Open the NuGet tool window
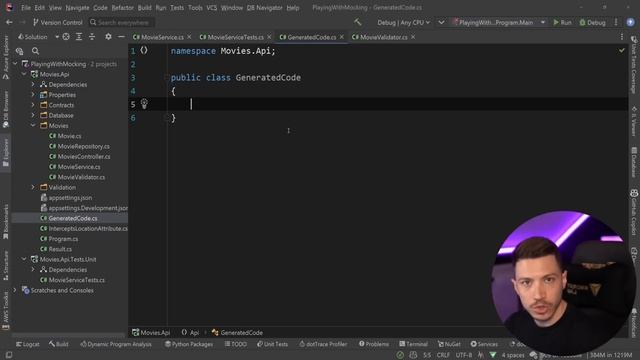This screenshot has width=640, height=360. point(449,344)
